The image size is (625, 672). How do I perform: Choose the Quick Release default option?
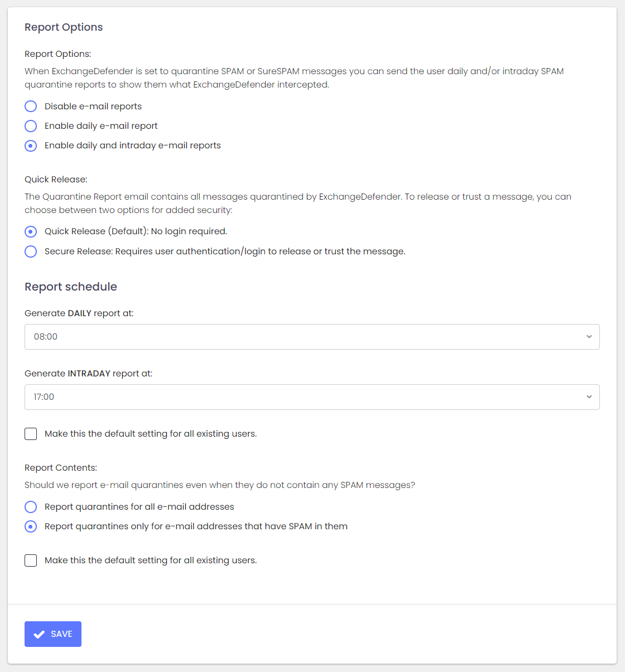(x=31, y=231)
